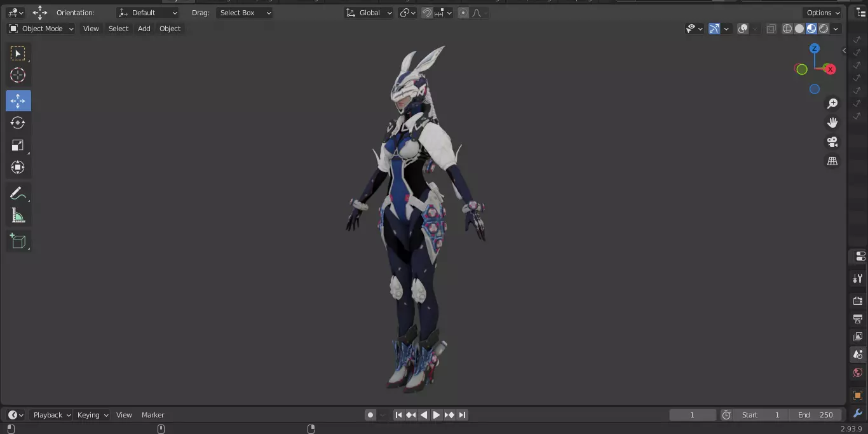This screenshot has height=434, width=868.
Task: Open the Options dropdown
Action: point(823,13)
